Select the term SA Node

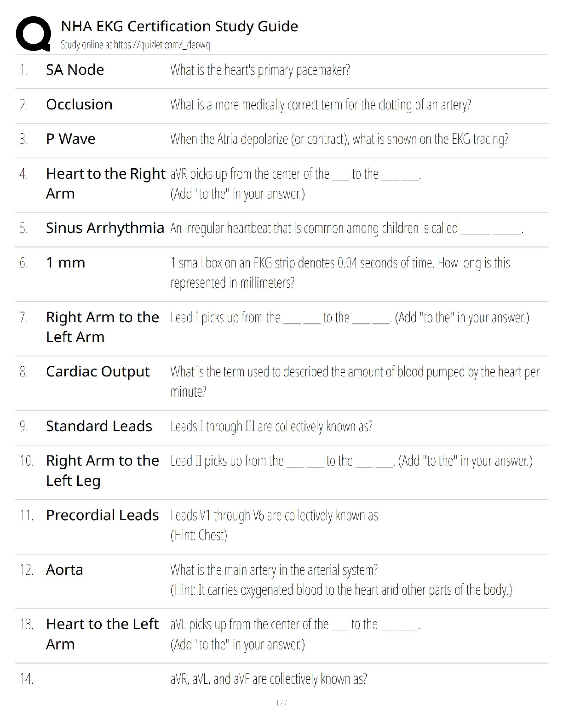pos(75,70)
